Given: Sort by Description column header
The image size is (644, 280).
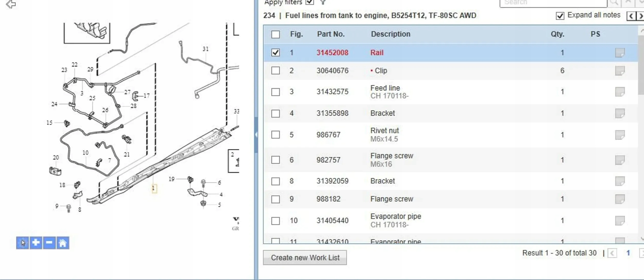Looking at the screenshot, I should click(390, 34).
